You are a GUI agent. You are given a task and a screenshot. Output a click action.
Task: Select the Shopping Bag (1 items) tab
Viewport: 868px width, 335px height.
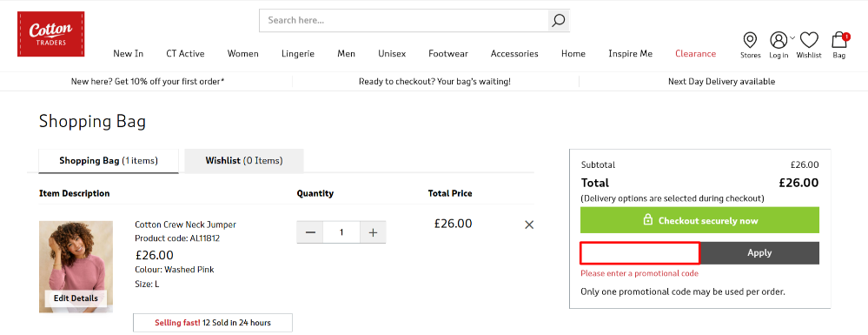[109, 161]
